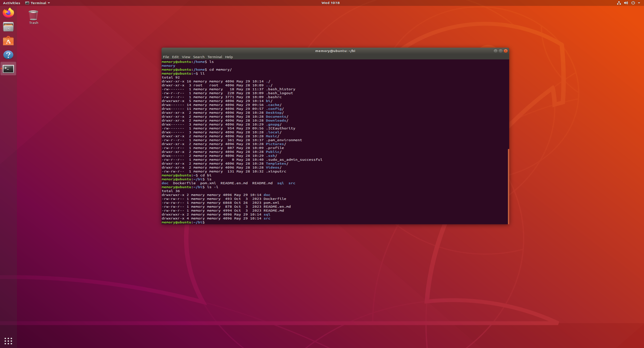Viewport: 644px width, 348px height.
Task: Launch Ubuntu Software from the dock
Action: pyautogui.click(x=8, y=41)
